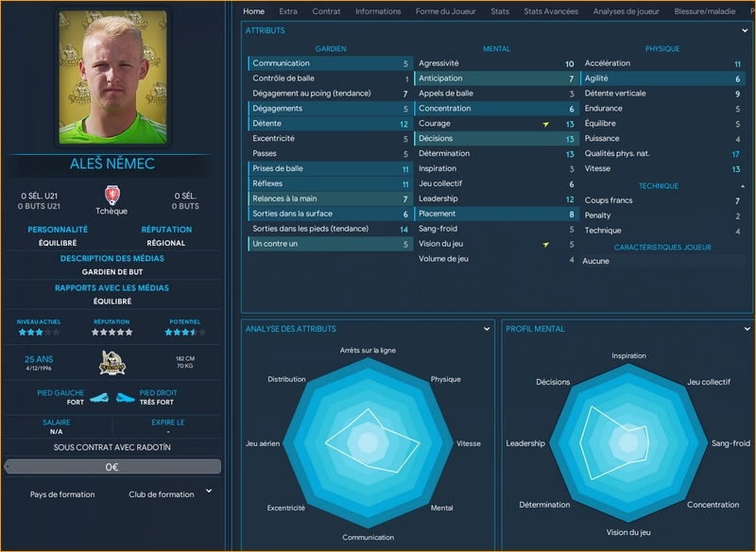Click the Personnalité heading

coord(58,230)
